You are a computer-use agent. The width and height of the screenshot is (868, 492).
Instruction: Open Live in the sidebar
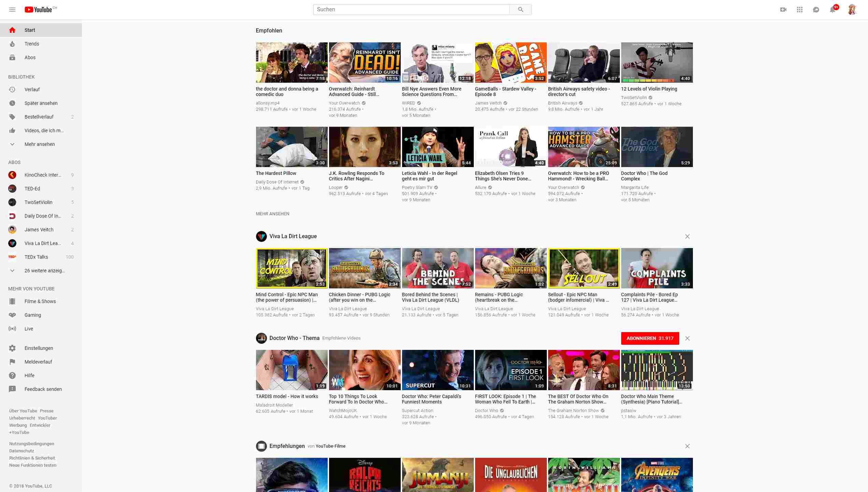pos(41,329)
